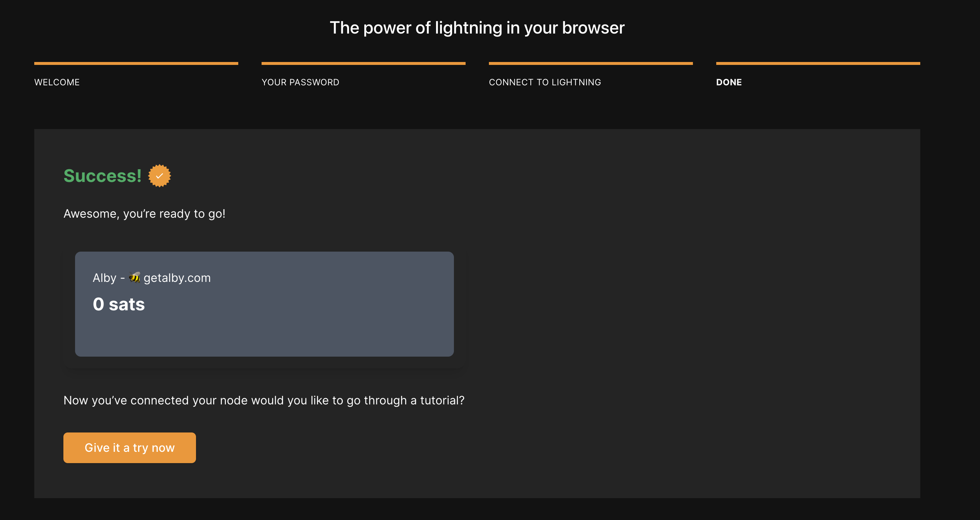The width and height of the screenshot is (980, 520).
Task: Click the Awesome, you're ready to go text
Action: pos(144,214)
